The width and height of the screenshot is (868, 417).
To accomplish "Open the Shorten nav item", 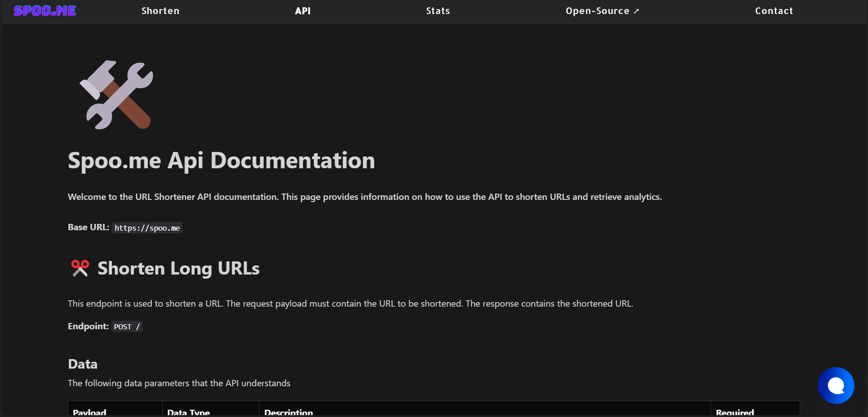I will click(x=160, y=11).
